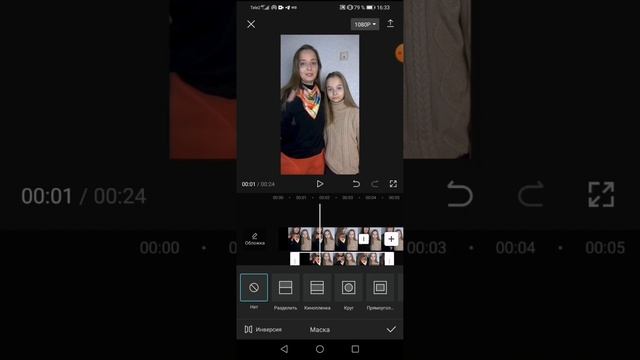640x360 pixels.
Task: Redo the last undone edit
Action: click(x=375, y=184)
